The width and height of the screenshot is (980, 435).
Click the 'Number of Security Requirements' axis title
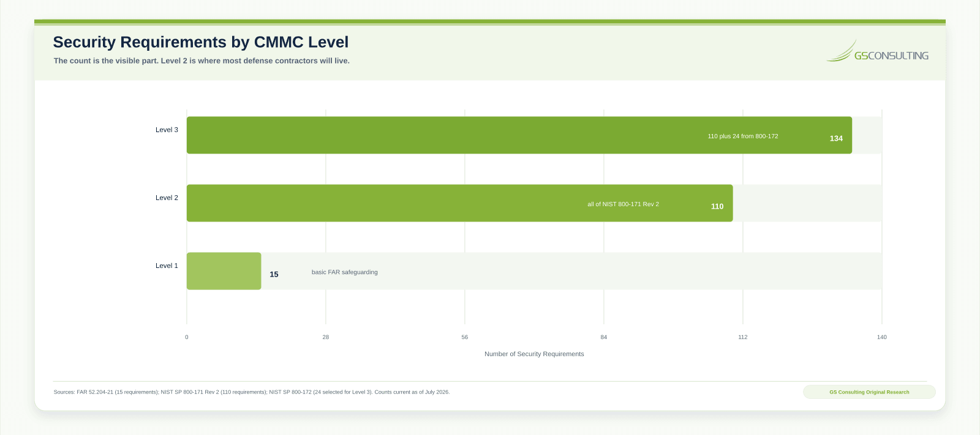pos(534,354)
